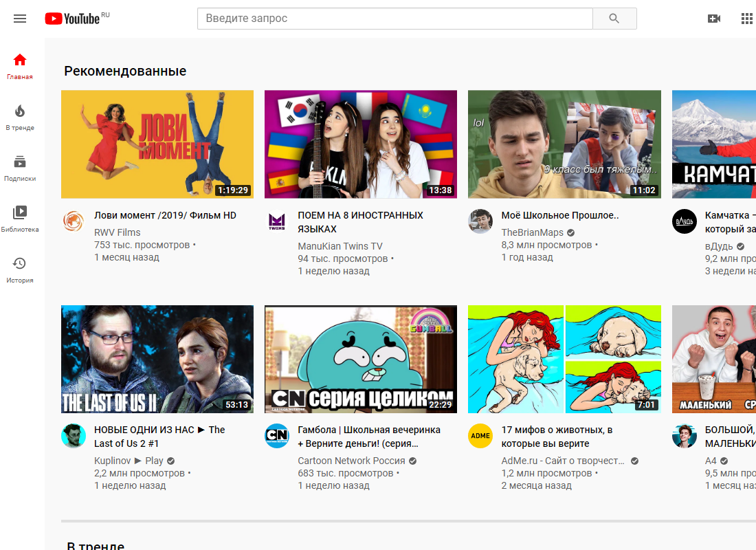Open title Лови момент /2019/ Фильм HD
The height and width of the screenshot is (550, 756).
pyautogui.click(x=165, y=215)
